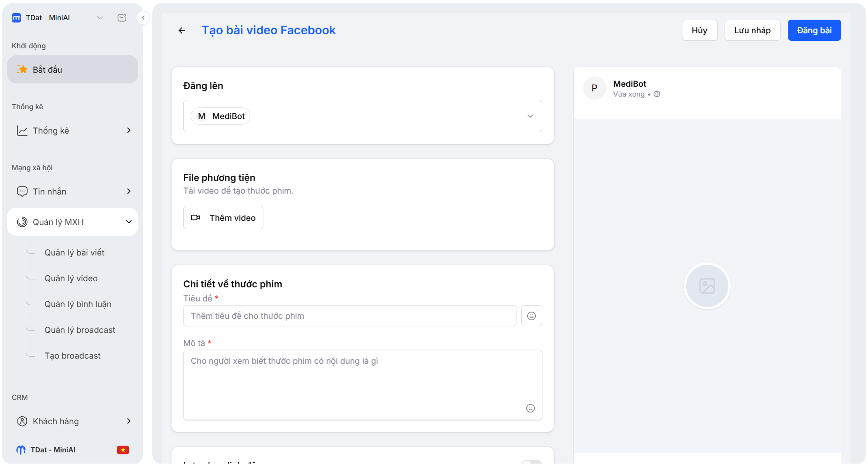This screenshot has width=868, height=465.
Task: Click the Thêm video button
Action: pos(223,218)
